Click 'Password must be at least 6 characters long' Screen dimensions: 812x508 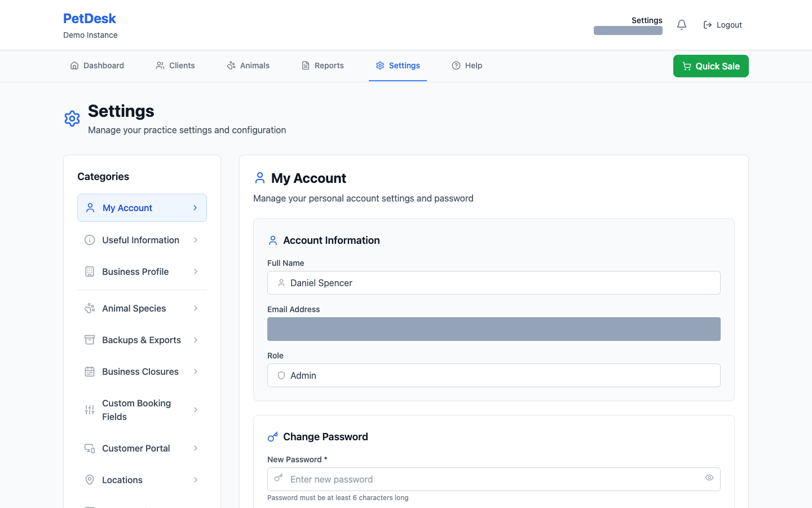338,498
